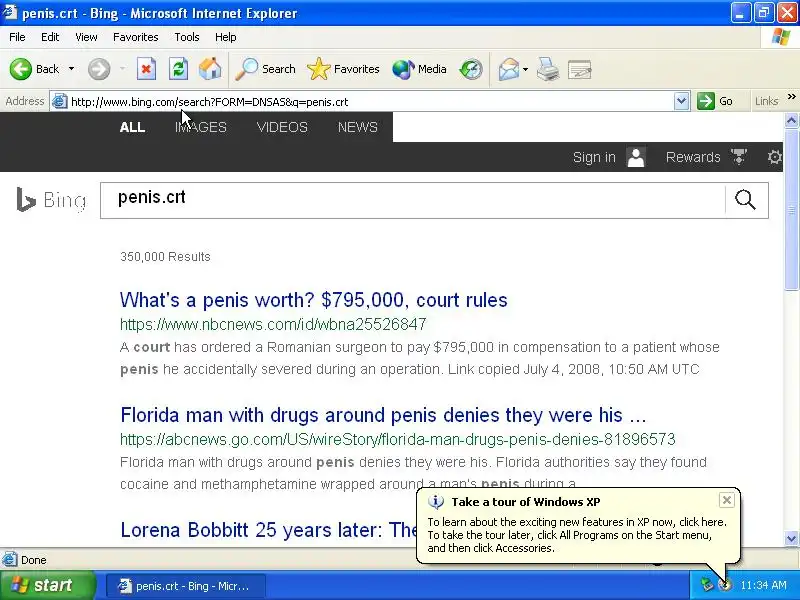Click the balloon info icon
This screenshot has height=600, width=800.
(436, 502)
